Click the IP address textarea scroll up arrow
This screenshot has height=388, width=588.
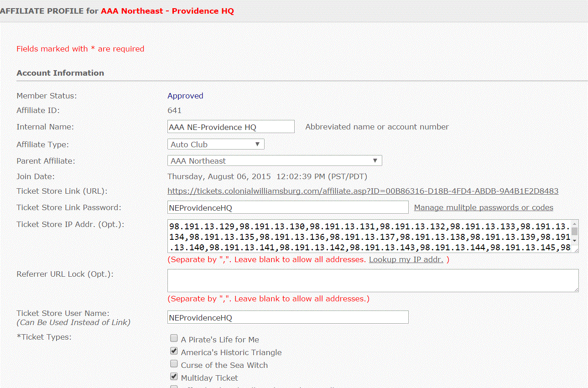[575, 223]
